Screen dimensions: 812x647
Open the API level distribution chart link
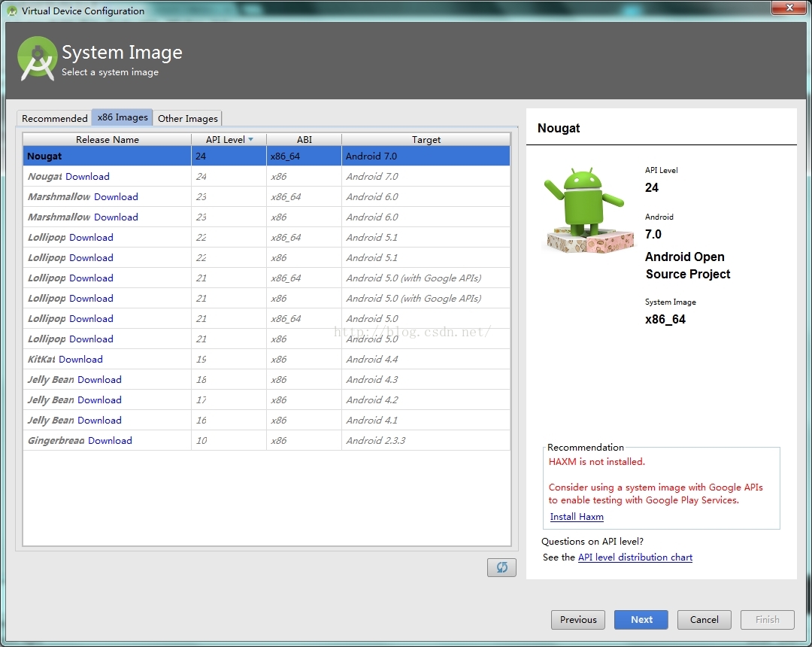(635, 557)
